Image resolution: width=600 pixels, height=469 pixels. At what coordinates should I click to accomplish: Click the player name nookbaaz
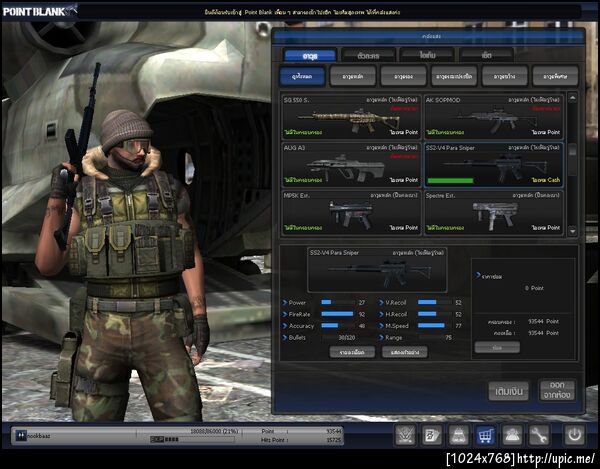point(39,436)
